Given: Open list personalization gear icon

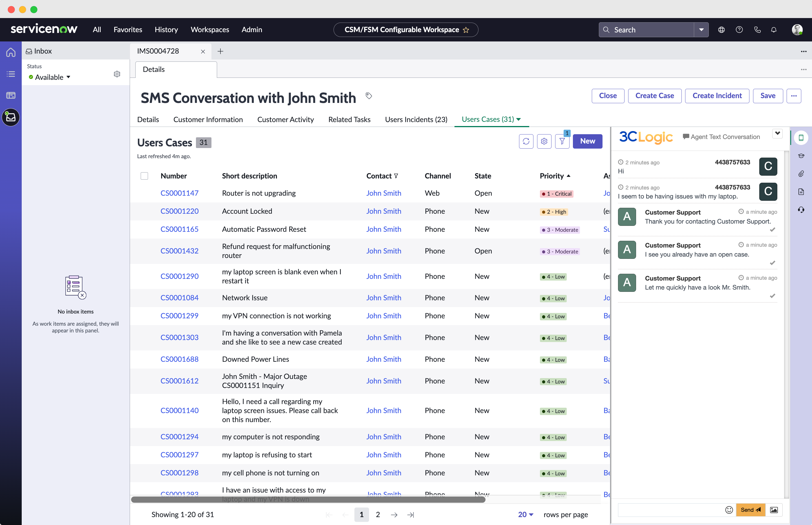Looking at the screenshot, I should [x=544, y=141].
